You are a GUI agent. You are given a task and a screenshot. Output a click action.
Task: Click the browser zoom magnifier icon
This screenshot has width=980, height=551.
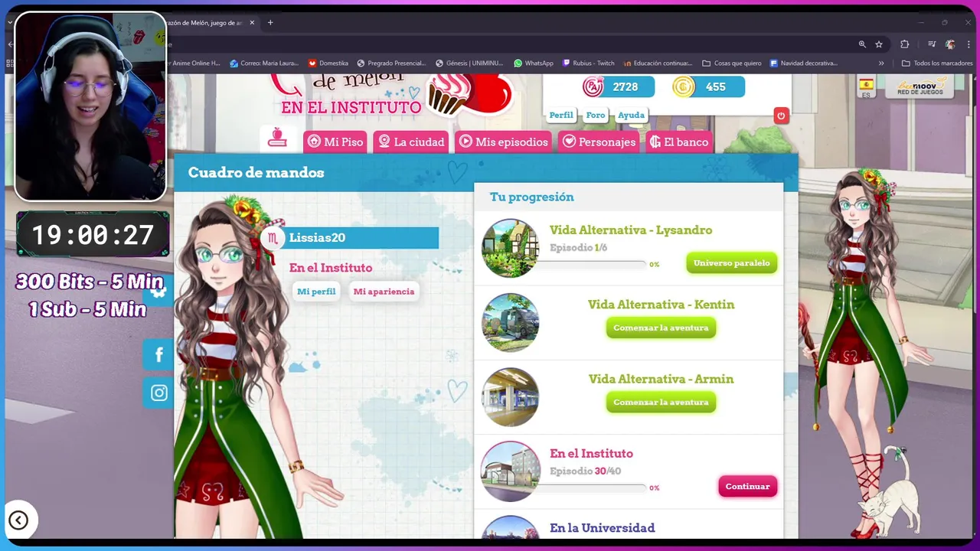[x=862, y=44]
